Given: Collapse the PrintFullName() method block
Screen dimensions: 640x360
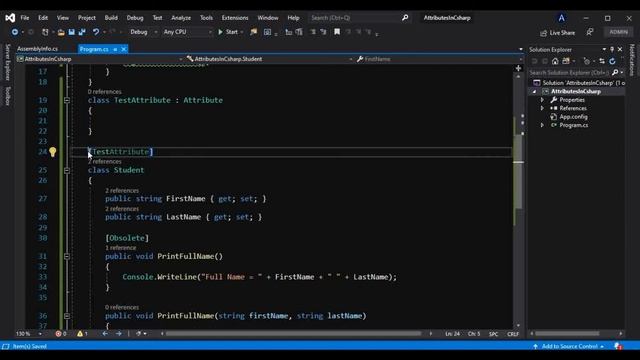Looking at the screenshot, I should pos(67,256).
